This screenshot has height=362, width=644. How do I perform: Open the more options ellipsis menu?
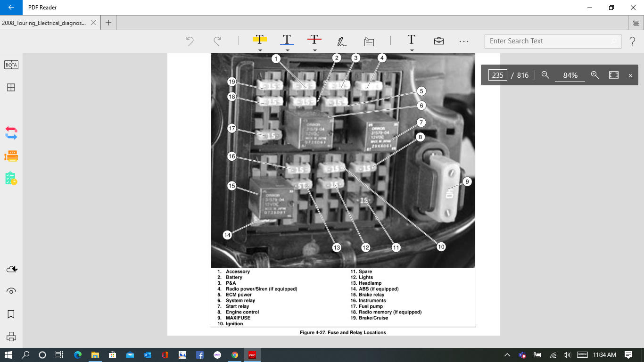464,41
